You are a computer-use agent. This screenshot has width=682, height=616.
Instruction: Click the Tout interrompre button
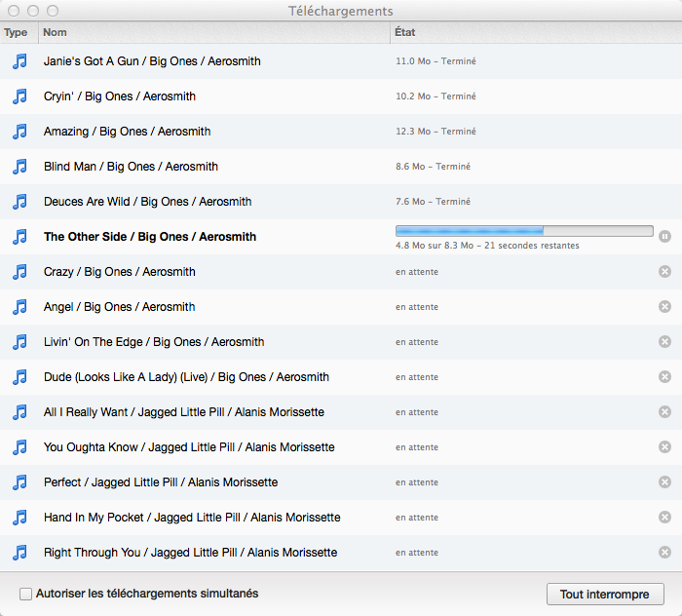(x=605, y=595)
